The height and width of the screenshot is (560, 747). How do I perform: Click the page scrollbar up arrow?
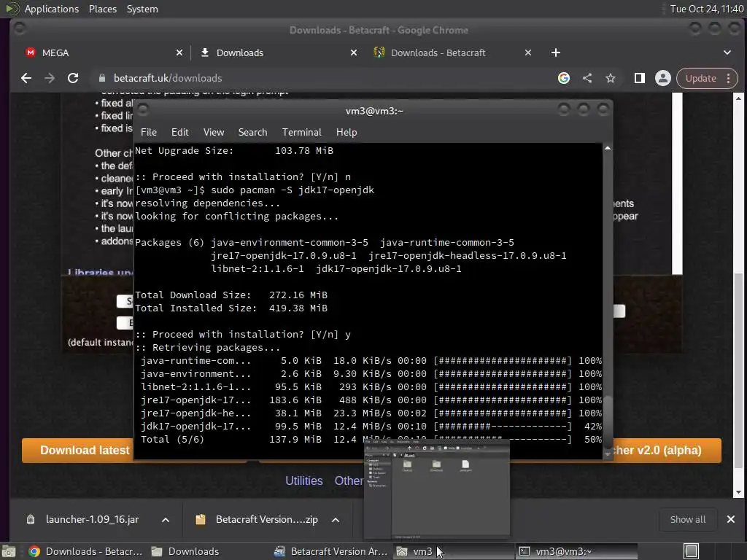pos(738,98)
